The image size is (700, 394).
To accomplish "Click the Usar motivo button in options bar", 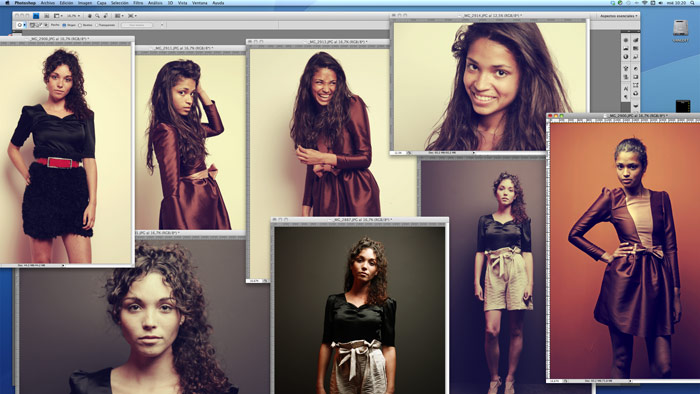I will tap(137, 25).
